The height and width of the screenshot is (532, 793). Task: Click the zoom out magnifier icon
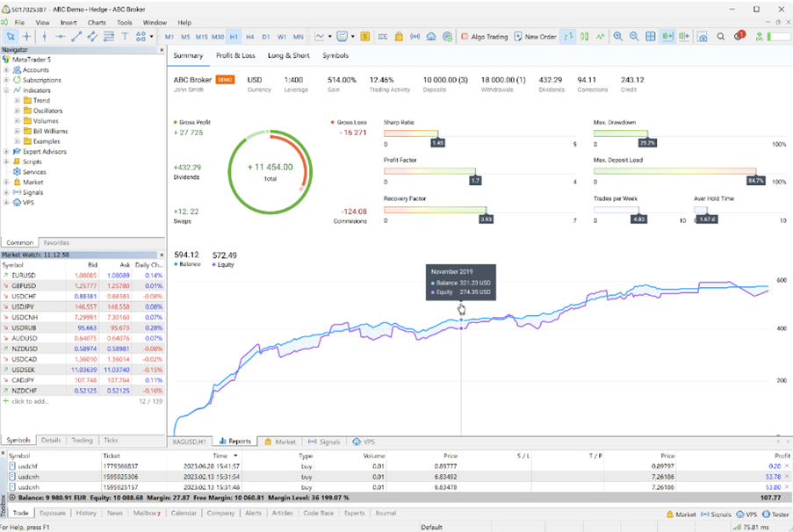click(634, 37)
